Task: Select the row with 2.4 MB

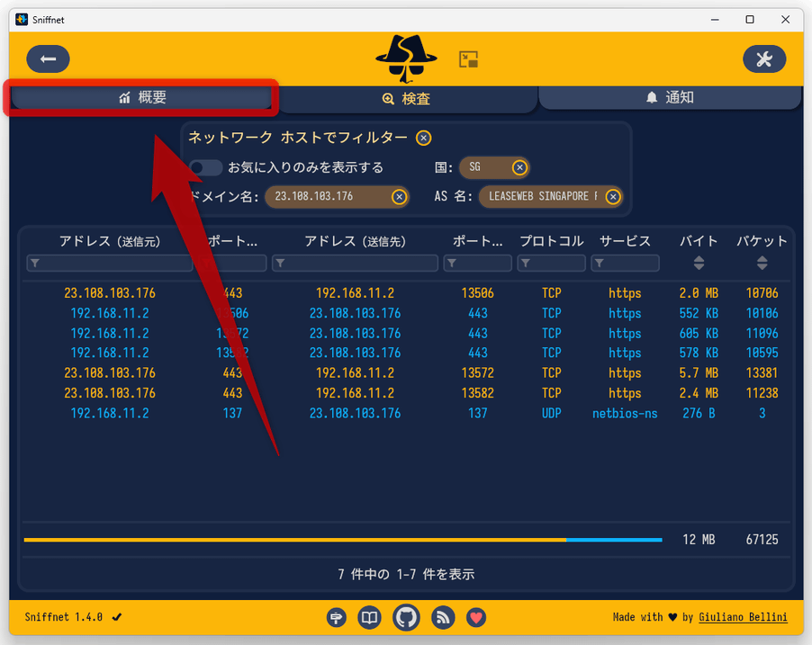Action: click(407, 393)
